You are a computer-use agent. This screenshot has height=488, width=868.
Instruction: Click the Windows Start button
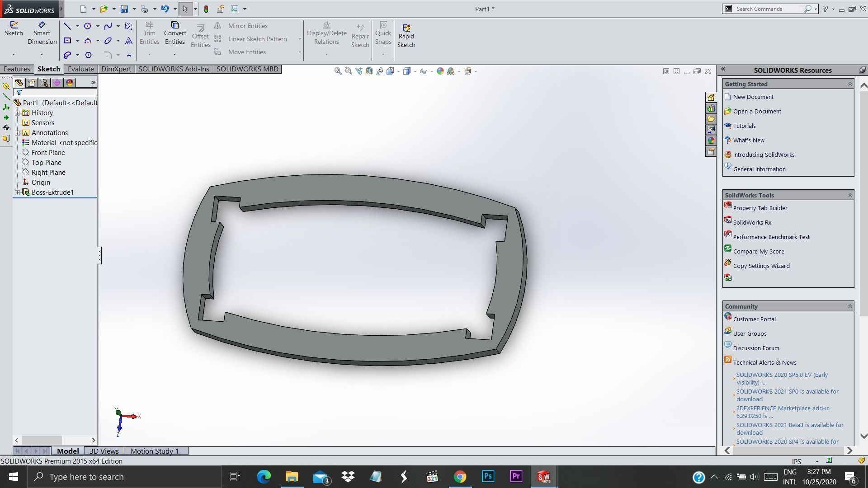pos(13,477)
